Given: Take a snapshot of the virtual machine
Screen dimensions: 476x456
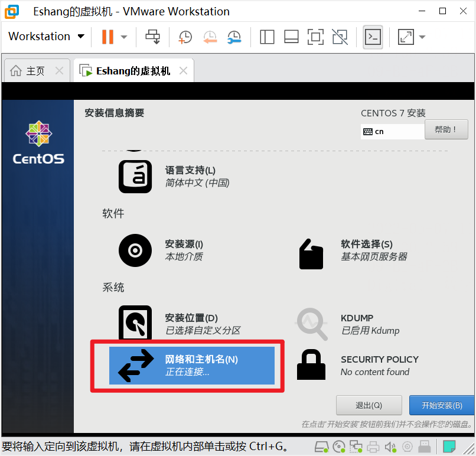Looking at the screenshot, I should coord(185,37).
